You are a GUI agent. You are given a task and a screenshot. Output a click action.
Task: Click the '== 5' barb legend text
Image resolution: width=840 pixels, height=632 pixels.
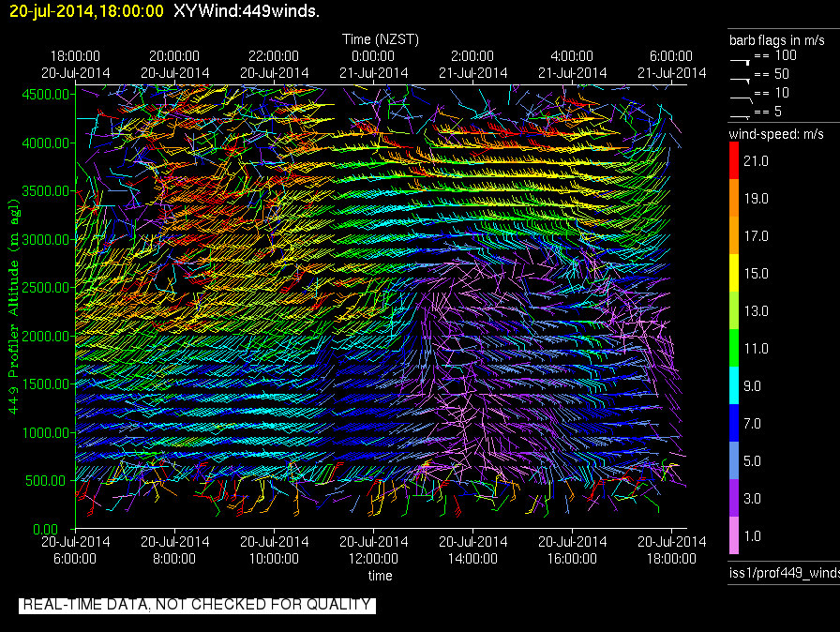click(768, 112)
